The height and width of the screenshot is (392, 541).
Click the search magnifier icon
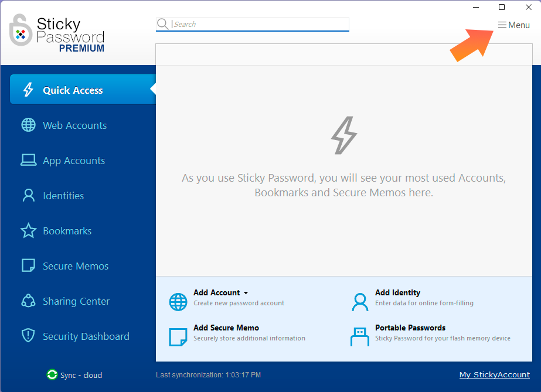coord(162,24)
